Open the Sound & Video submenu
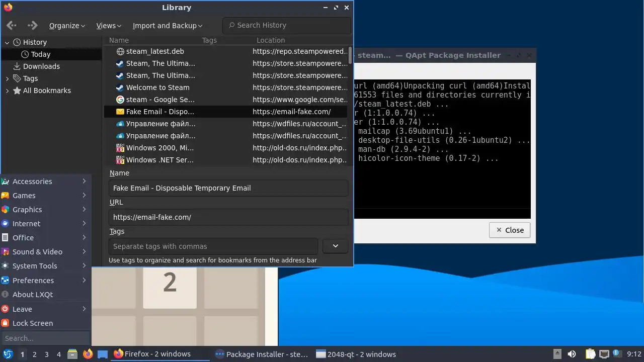The image size is (644, 362). tap(45, 252)
